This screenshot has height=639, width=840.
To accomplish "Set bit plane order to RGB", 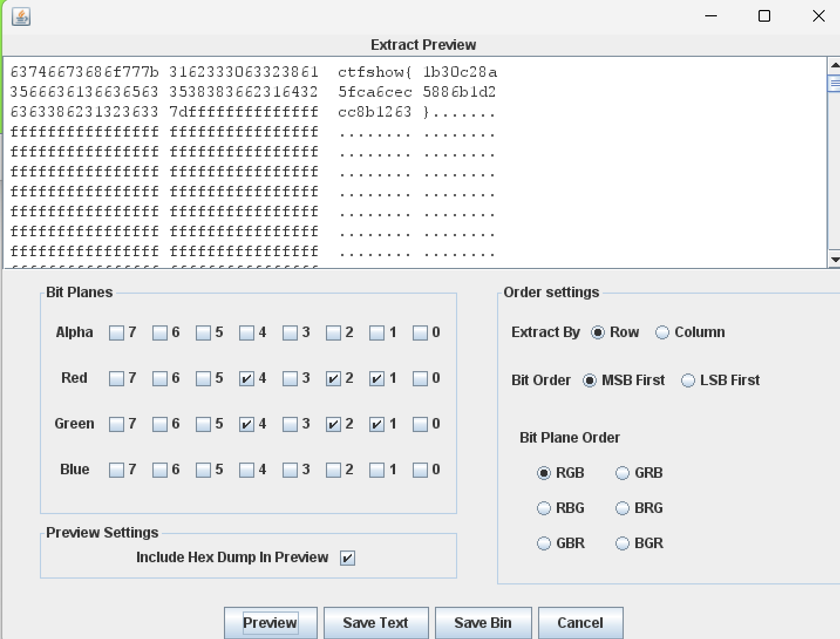I will tap(544, 473).
